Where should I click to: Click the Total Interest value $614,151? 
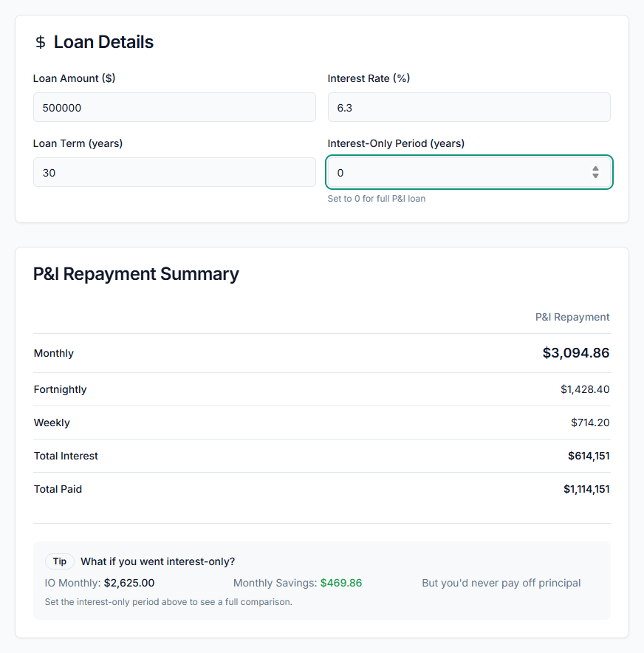click(589, 456)
